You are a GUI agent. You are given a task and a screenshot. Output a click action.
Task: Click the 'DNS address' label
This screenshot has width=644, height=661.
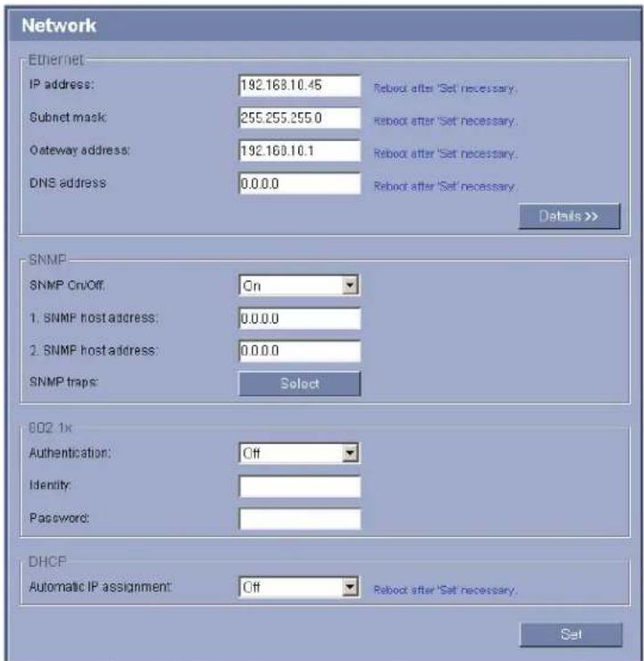(67, 183)
